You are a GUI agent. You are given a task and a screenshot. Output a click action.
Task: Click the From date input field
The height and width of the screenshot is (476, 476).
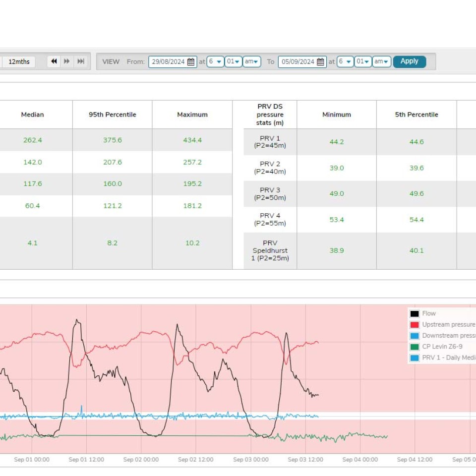169,61
